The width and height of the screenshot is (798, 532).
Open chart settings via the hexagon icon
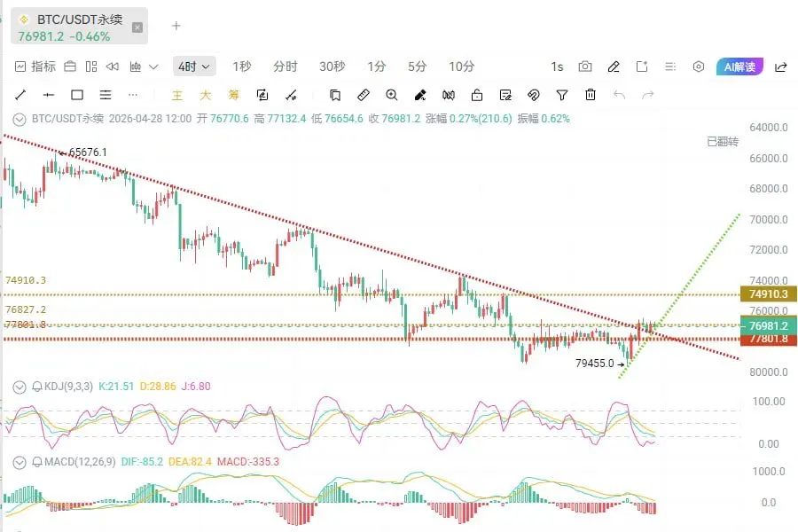699,66
